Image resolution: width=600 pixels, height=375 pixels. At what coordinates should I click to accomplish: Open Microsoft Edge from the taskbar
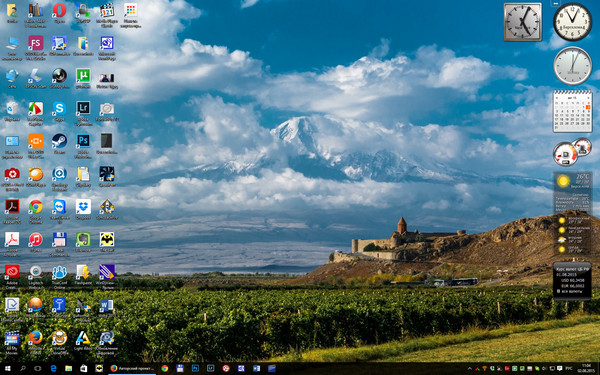point(54,368)
